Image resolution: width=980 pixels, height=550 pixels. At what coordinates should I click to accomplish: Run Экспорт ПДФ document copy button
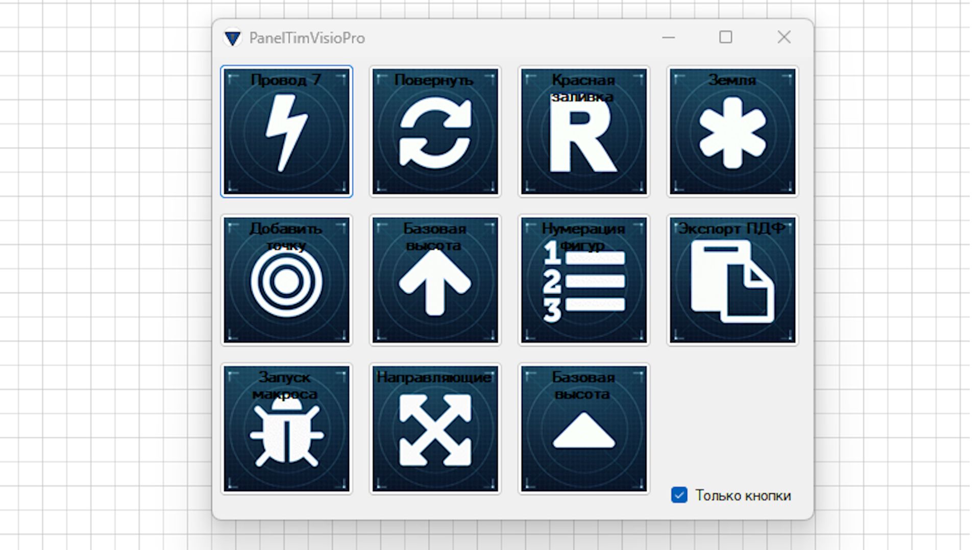pyautogui.click(x=732, y=280)
